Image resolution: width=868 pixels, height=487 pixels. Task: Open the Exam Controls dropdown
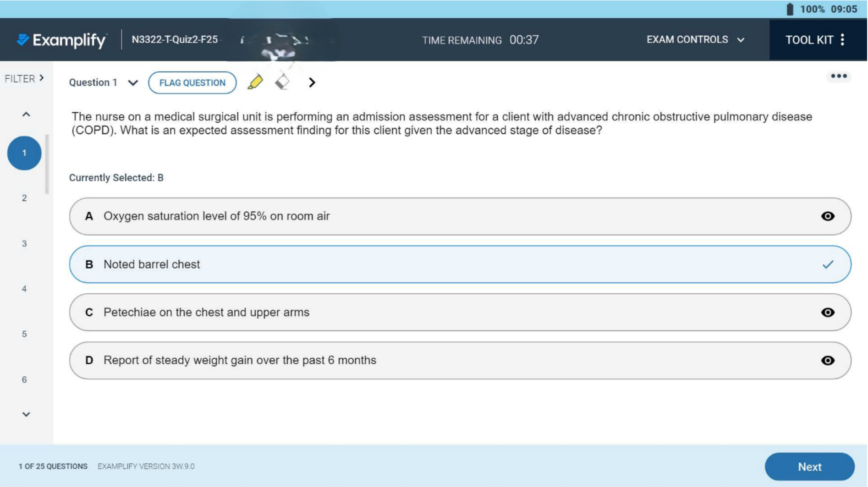[x=695, y=40]
